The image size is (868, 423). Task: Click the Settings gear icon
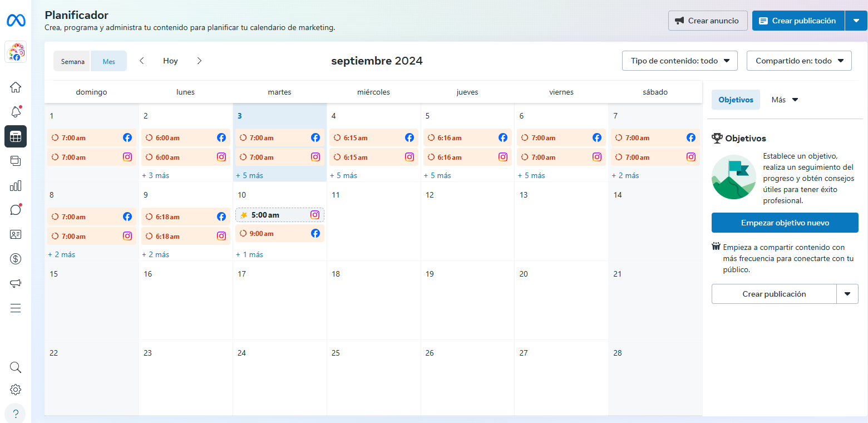pyautogui.click(x=16, y=390)
